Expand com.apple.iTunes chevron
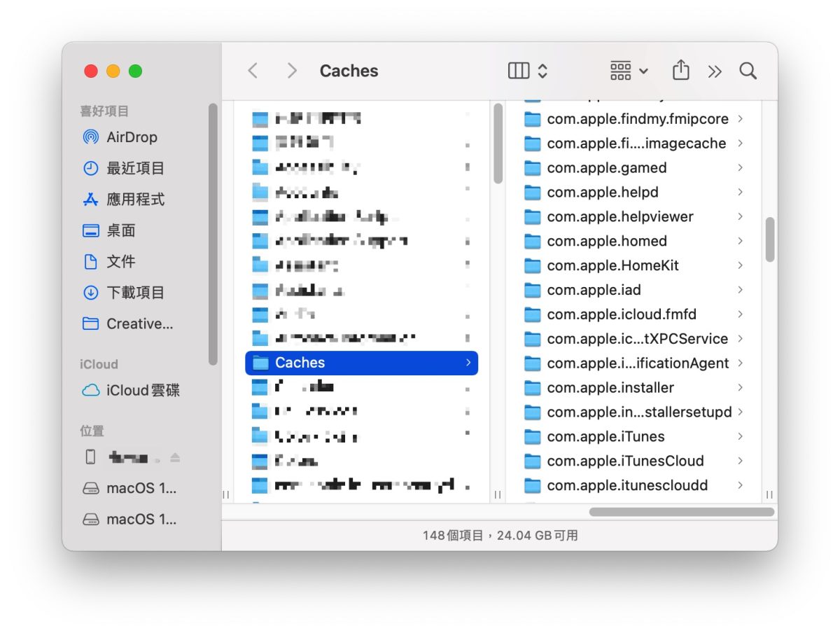Image resolution: width=840 pixels, height=633 pixels. 740,436
